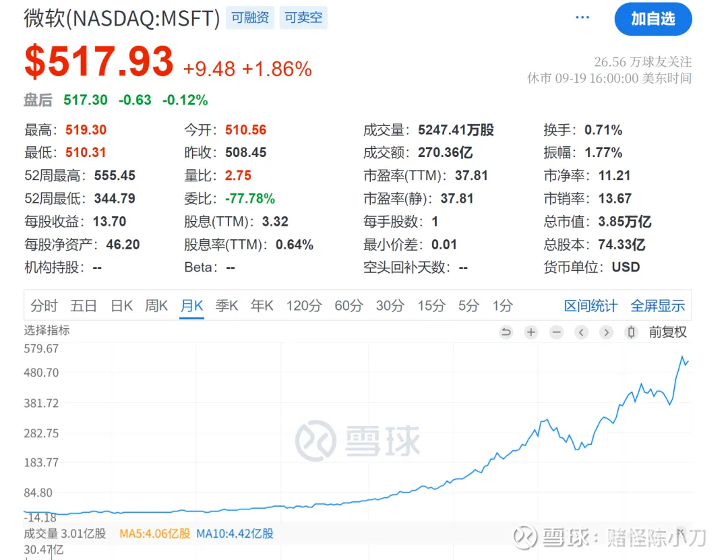The image size is (728, 560).
Task: Click the 换手 value 0.71%
Action: pyautogui.click(x=603, y=129)
